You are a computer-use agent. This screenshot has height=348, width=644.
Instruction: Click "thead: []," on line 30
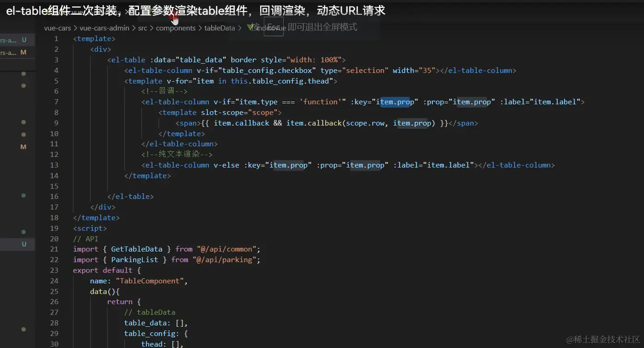coord(163,344)
